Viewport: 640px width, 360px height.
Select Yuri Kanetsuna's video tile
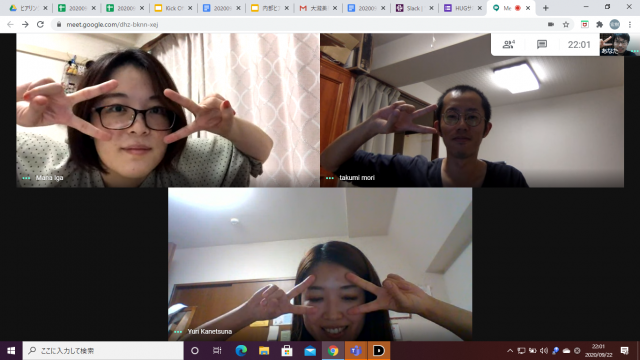pos(320,264)
